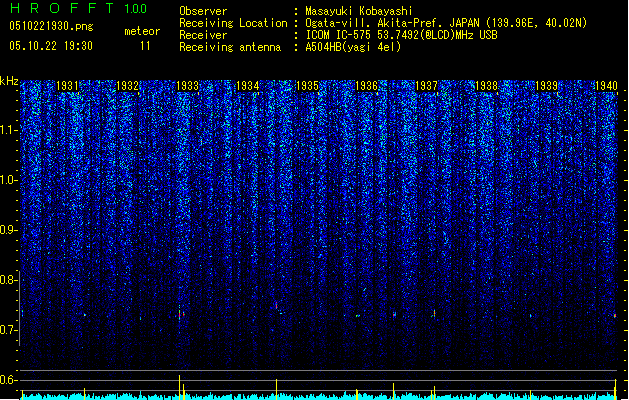Click the 1.1 kHz axis tick label
The height and width of the screenshot is (400, 629).
(x=9, y=130)
